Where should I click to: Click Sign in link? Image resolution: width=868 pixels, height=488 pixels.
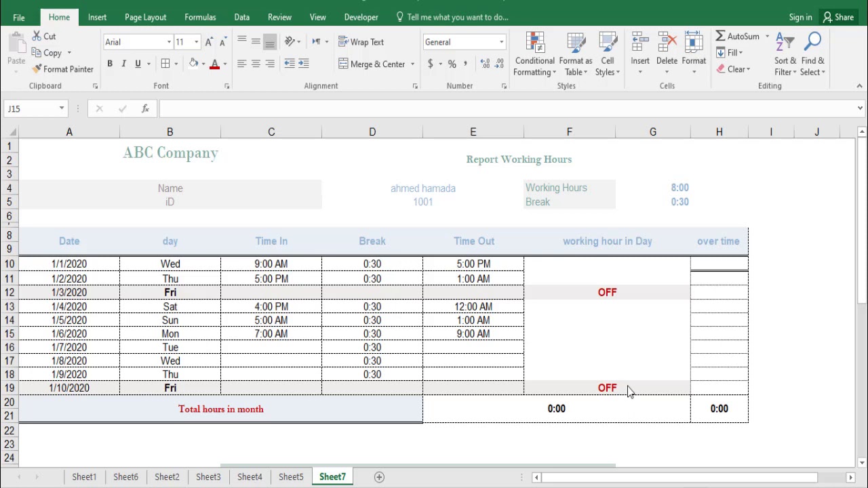click(x=800, y=17)
